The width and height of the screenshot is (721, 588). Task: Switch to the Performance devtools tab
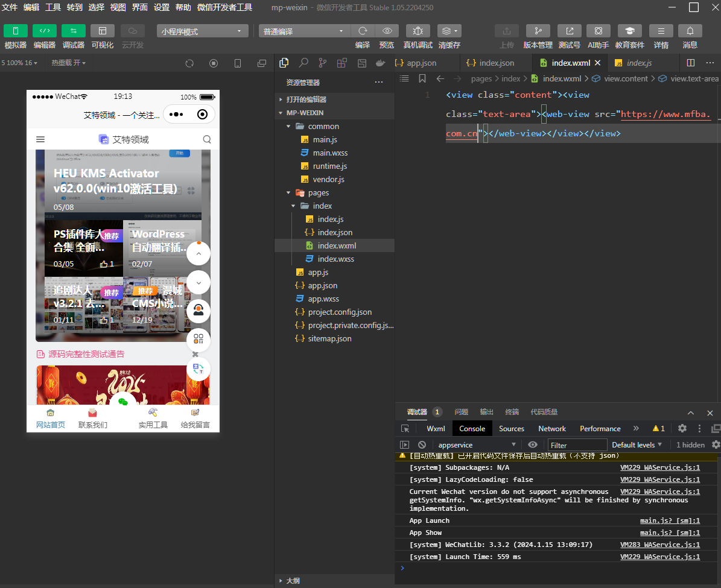[x=600, y=428]
